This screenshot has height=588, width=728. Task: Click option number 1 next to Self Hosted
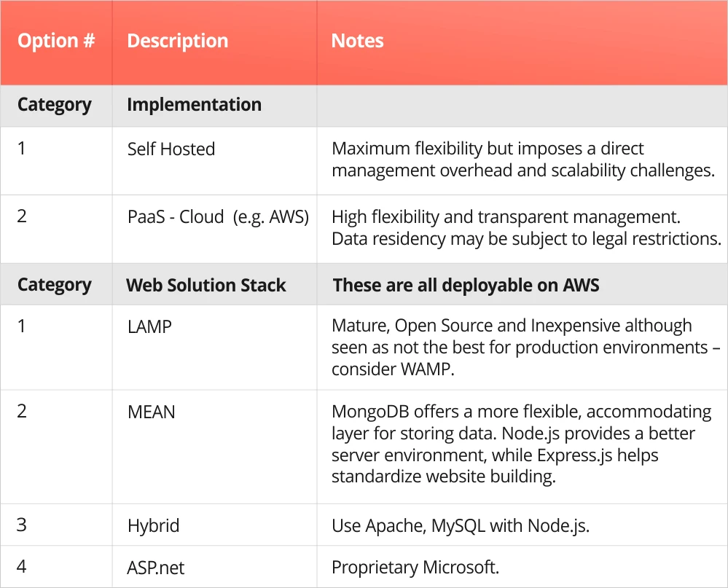coord(21,149)
